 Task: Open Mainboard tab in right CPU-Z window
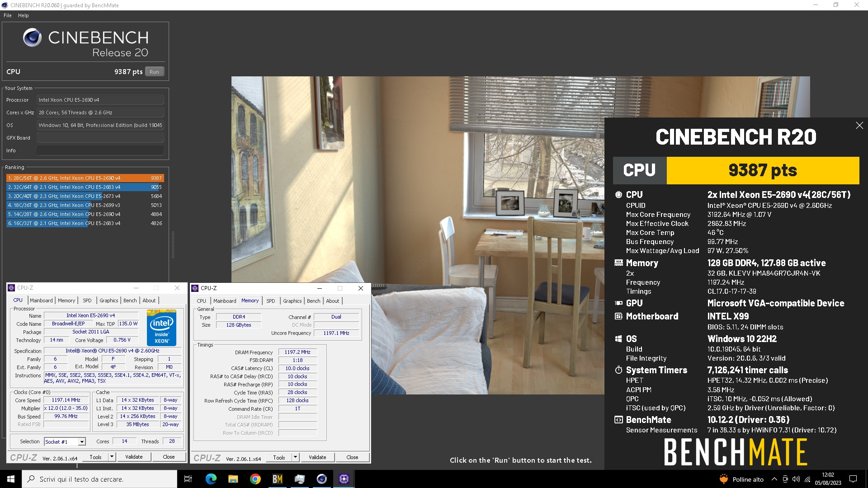tap(225, 301)
